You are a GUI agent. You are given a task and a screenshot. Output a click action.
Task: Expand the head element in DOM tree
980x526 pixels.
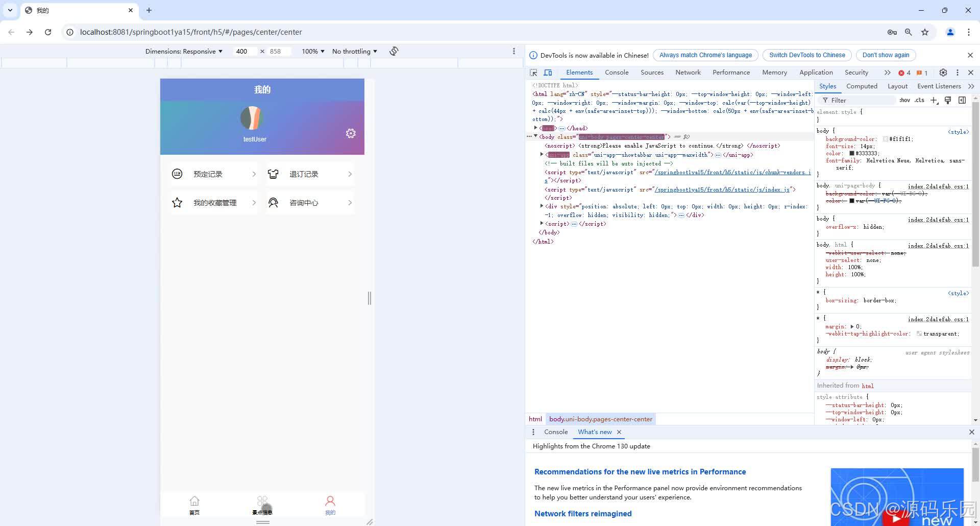tap(536, 128)
